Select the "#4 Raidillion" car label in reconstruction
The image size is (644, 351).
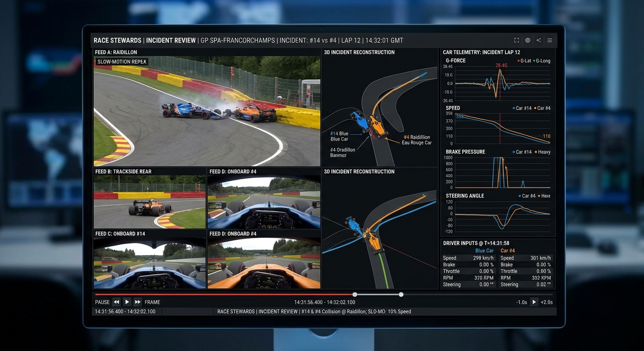[x=417, y=137]
